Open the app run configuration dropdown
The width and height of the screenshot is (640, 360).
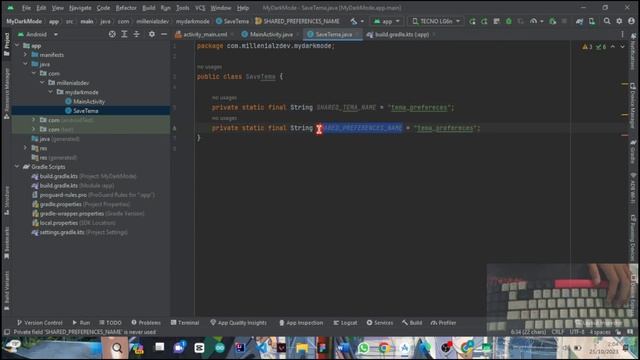pyautogui.click(x=387, y=21)
